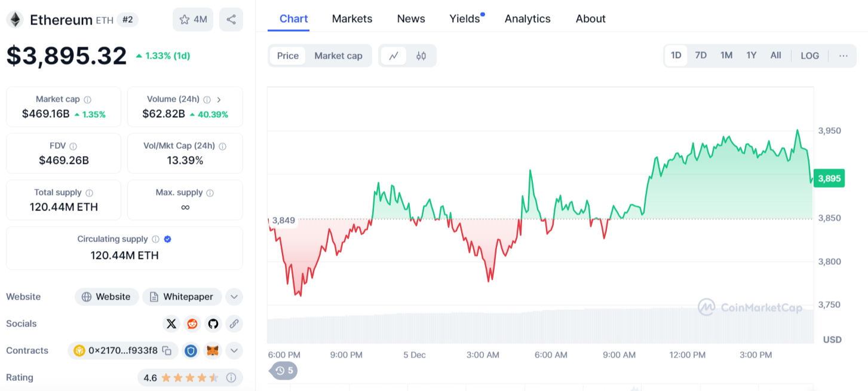Switch to candlestick chart view
This screenshot has width=868, height=391.
point(421,56)
